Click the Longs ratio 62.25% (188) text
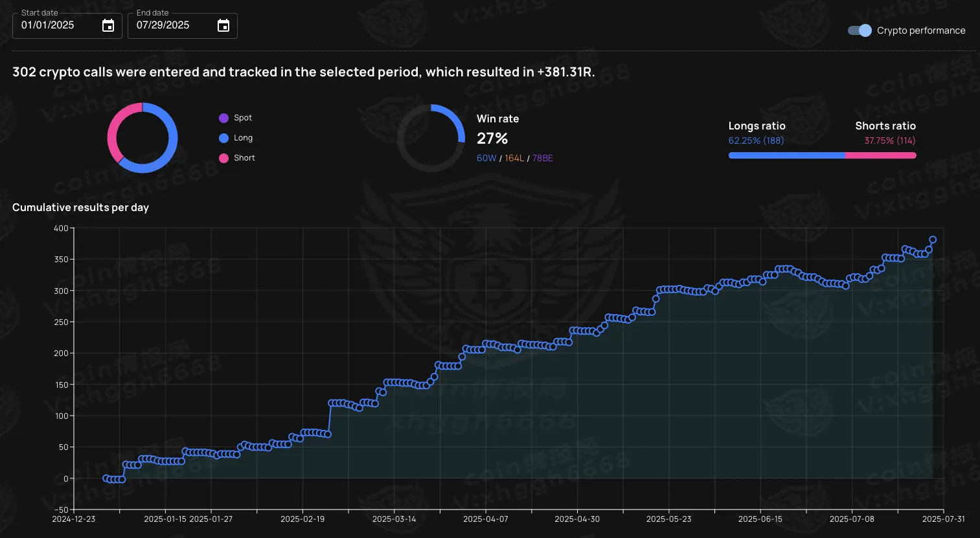Viewport: 980px width, 538px height. pos(756,140)
